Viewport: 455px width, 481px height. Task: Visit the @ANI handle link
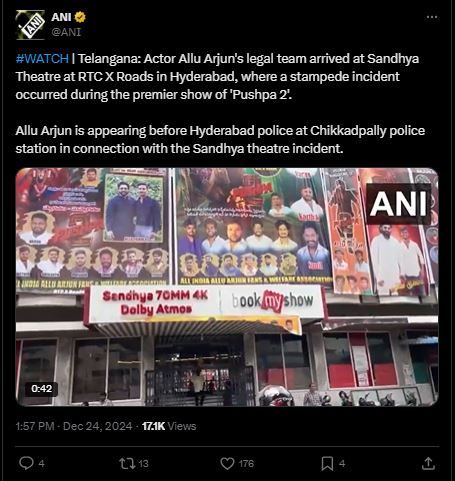tap(66, 32)
